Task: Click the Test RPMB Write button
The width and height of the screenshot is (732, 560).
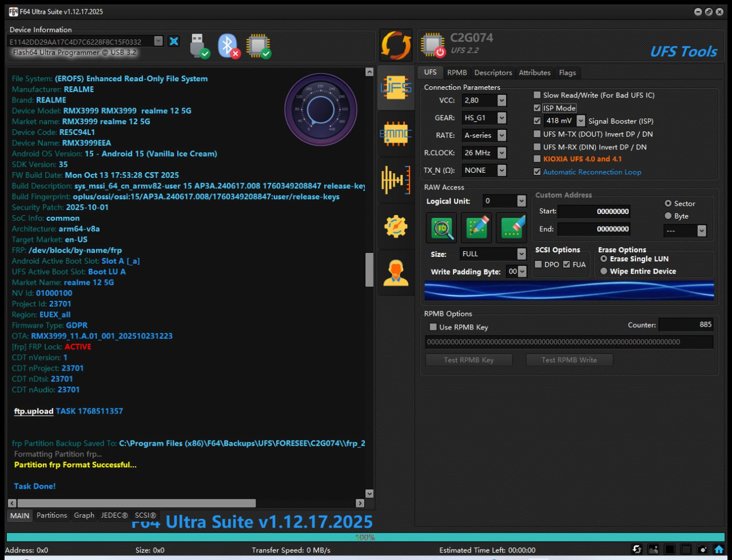Action: point(569,360)
